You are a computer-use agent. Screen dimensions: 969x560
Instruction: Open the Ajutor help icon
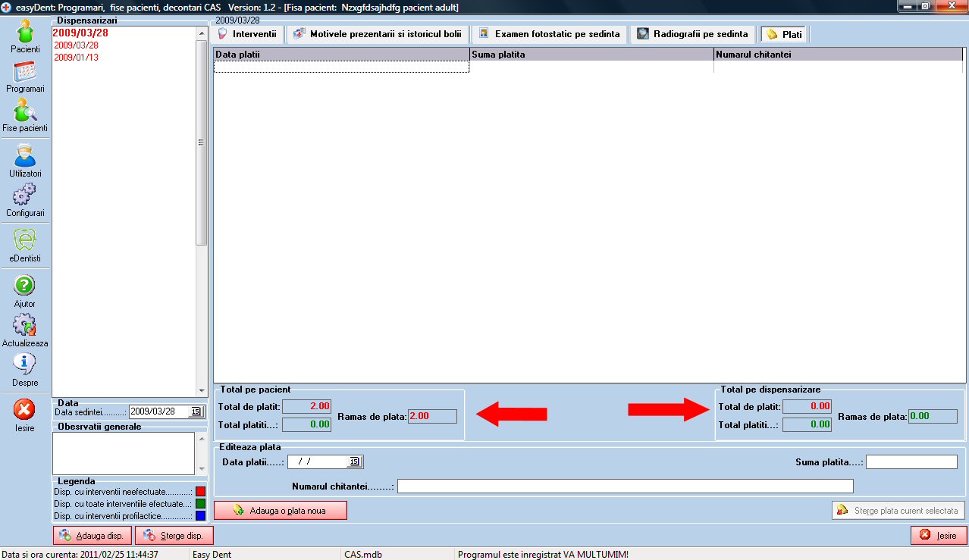click(x=25, y=288)
